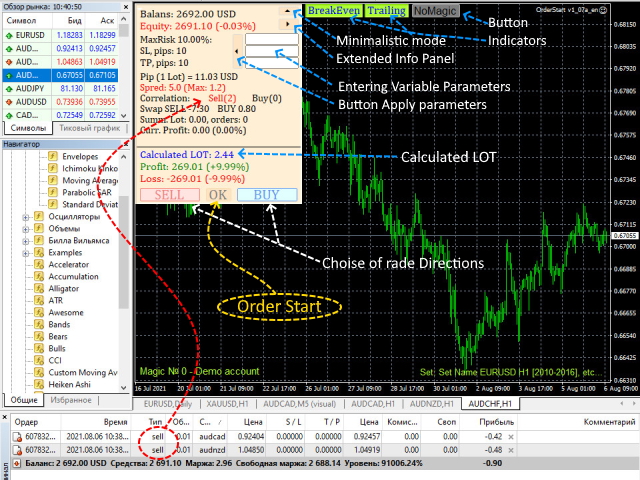Toggle the NoMagic button
Image resolution: width=640 pixels, height=480 pixels.
pos(435,11)
